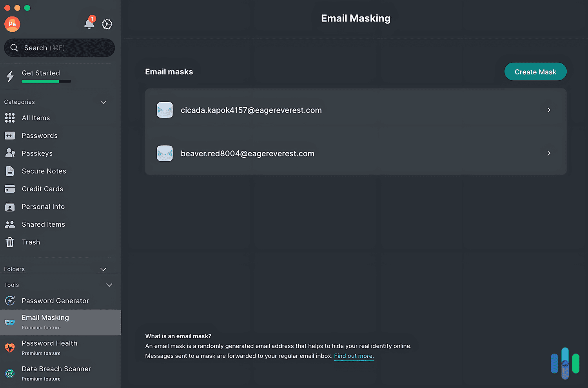Viewport: 588px width, 388px height.
Task: Open the Data Breach Scanner tool
Action: pyautogui.click(x=56, y=368)
